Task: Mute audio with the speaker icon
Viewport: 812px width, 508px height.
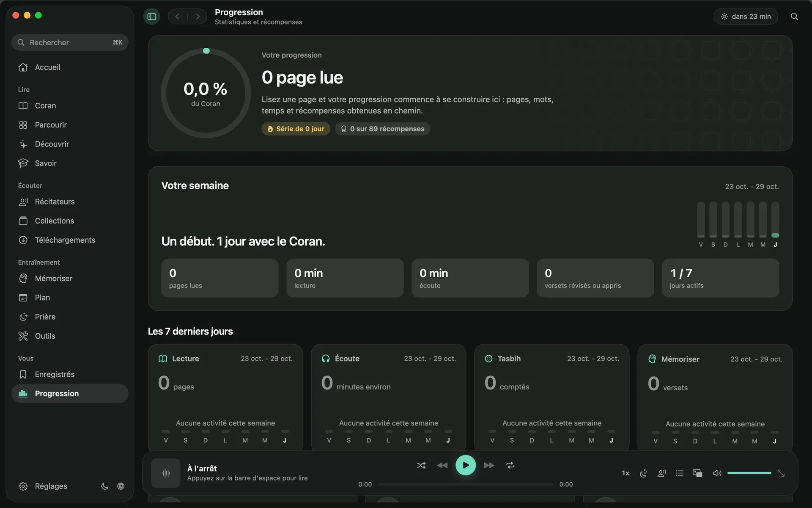Action: point(717,473)
